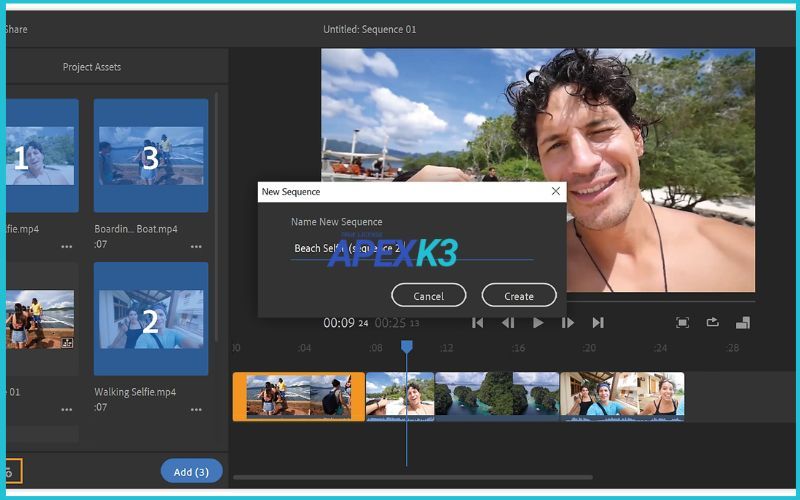Select the sequence 01 asset thumbnail
Screen dimensions: 800x500
point(42,319)
